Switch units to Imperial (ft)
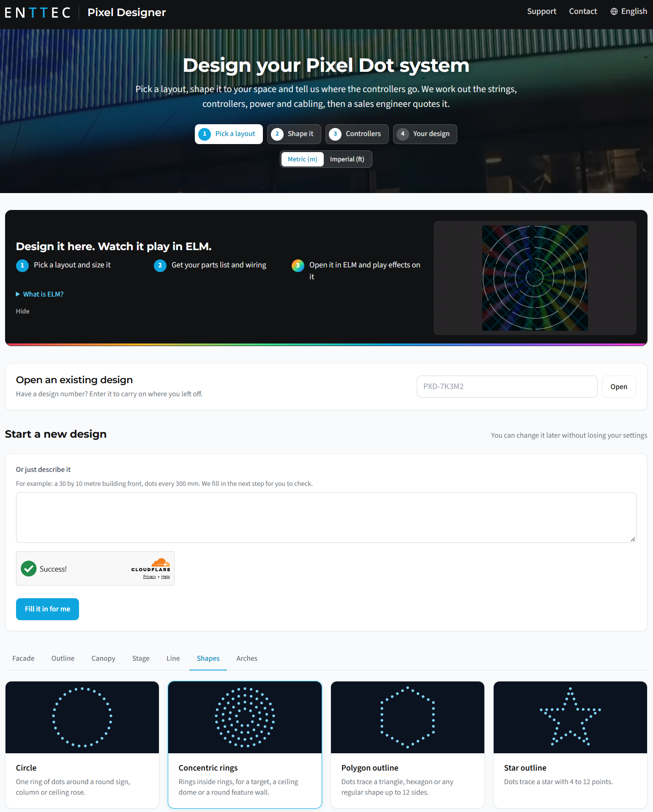Viewport: 653px width, 812px height. pyautogui.click(x=347, y=159)
